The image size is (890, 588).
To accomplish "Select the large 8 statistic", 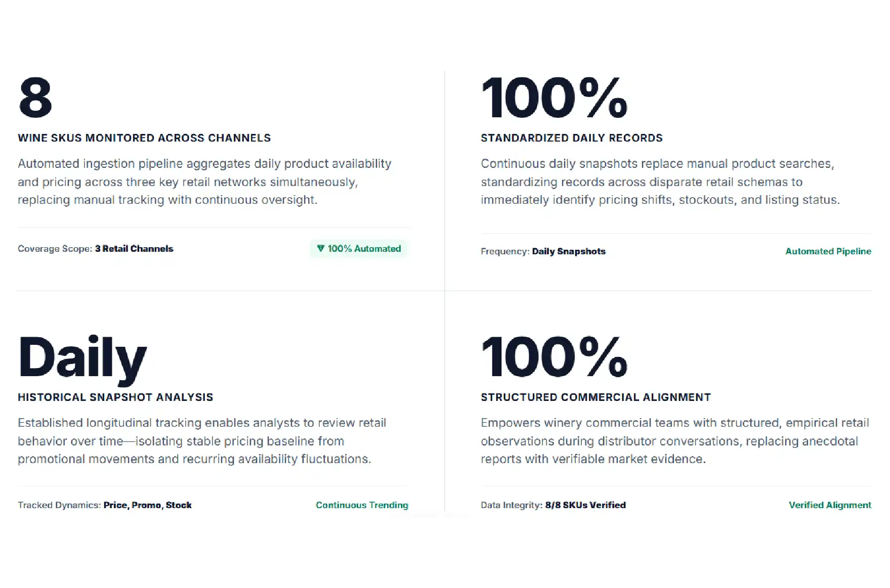I will [x=35, y=98].
